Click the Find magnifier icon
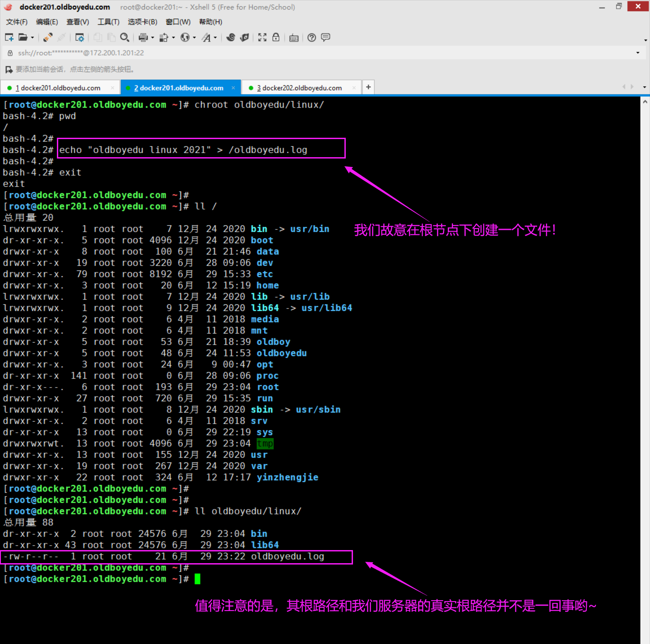650x644 pixels. pos(125,37)
